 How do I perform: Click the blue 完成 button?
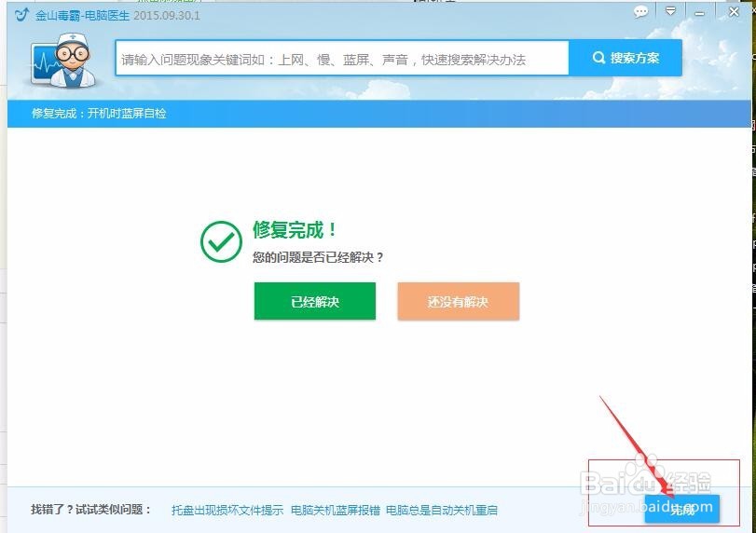[681, 509]
